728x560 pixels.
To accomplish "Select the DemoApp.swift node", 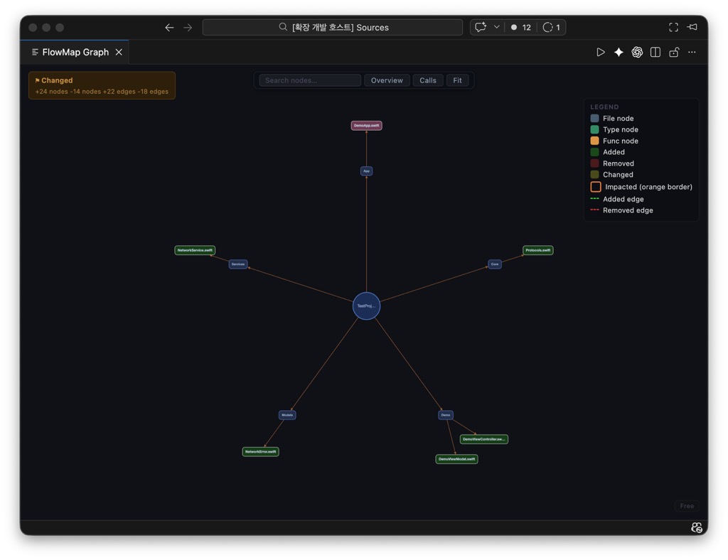I will 366,125.
